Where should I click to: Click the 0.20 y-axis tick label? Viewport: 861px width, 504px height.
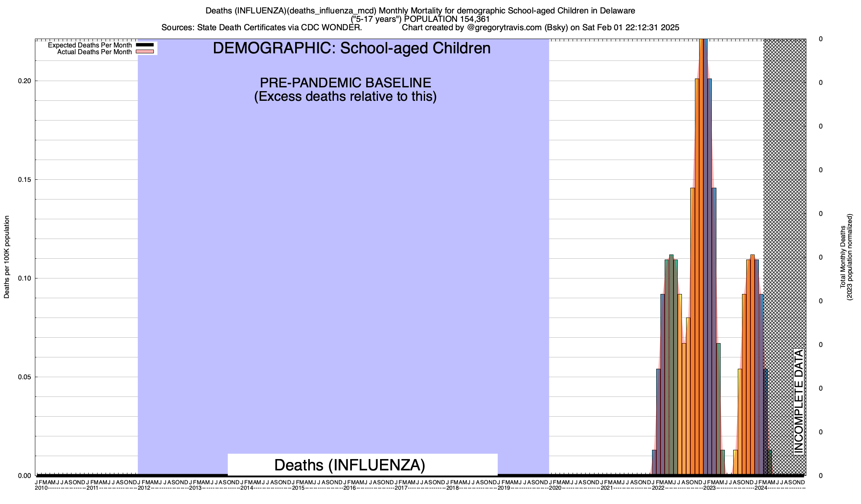pyautogui.click(x=25, y=81)
